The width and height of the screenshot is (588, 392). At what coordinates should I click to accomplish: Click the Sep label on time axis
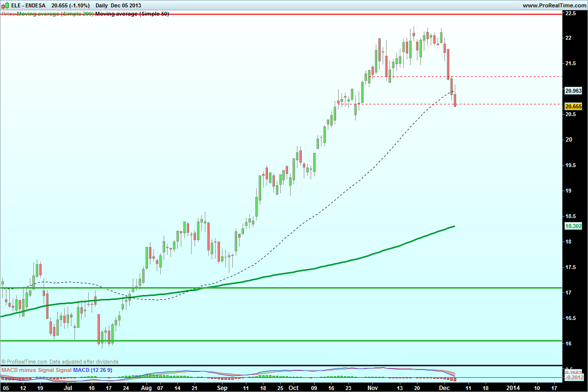point(223,387)
